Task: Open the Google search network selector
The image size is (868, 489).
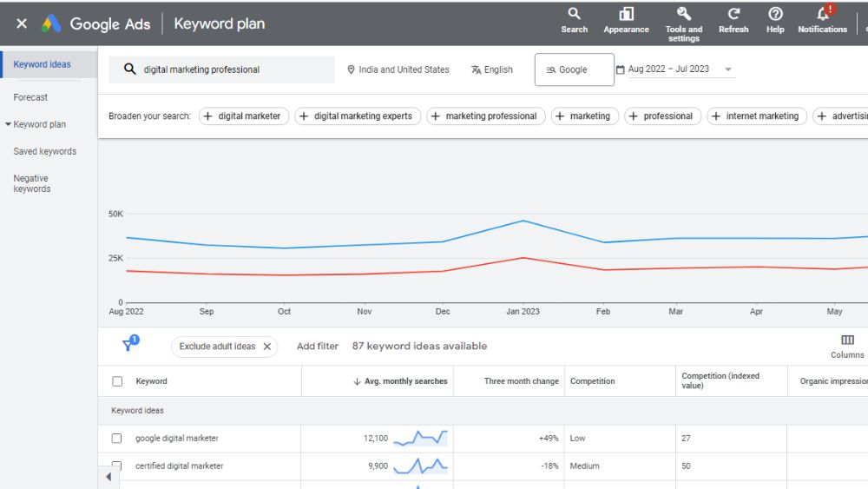Action: (x=574, y=69)
